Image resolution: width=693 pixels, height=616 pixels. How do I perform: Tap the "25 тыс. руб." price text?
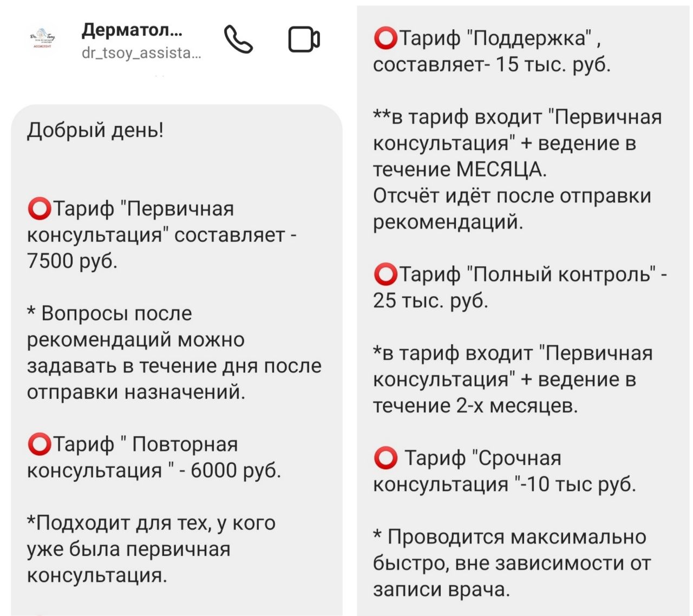click(430, 300)
